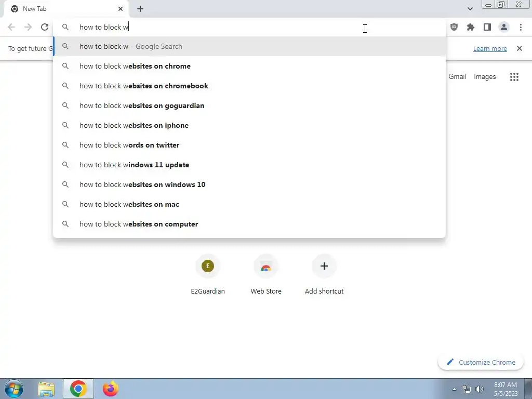
Task: Dismiss the infobar with X button
Action: point(519,48)
